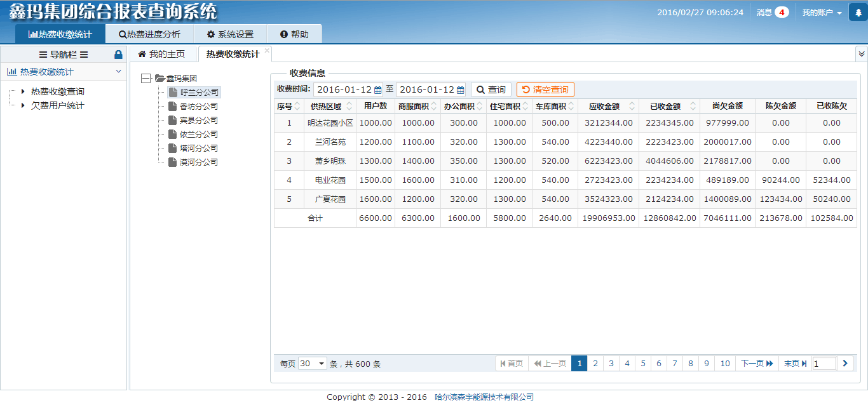Open the 我的账户 dropdown menu
This screenshot has width=868, height=403.
(822, 13)
